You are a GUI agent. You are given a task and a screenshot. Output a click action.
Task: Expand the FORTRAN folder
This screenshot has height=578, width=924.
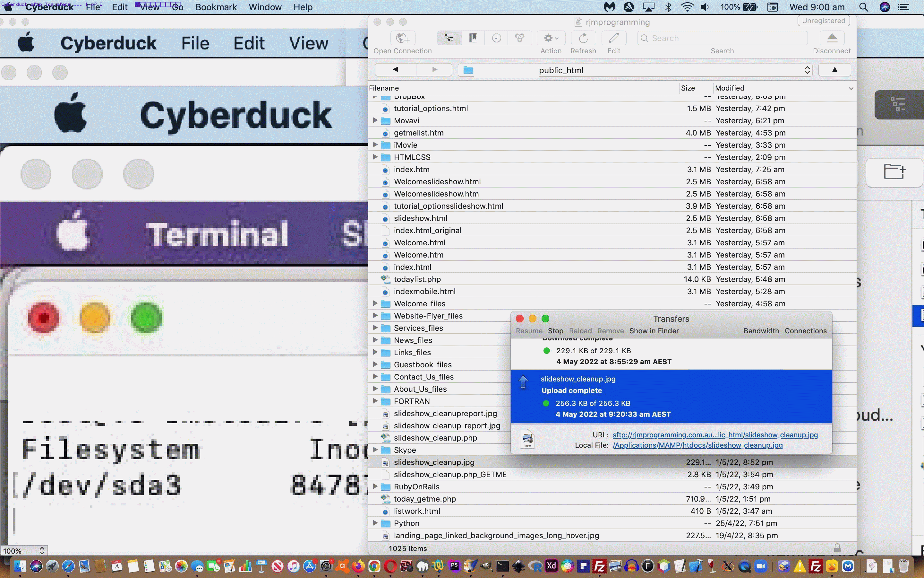[375, 401]
